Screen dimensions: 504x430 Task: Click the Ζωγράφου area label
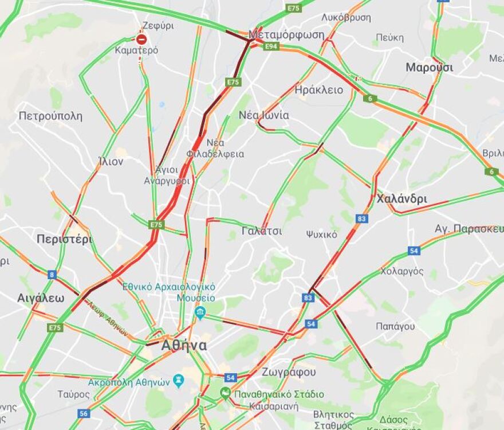(x=289, y=372)
